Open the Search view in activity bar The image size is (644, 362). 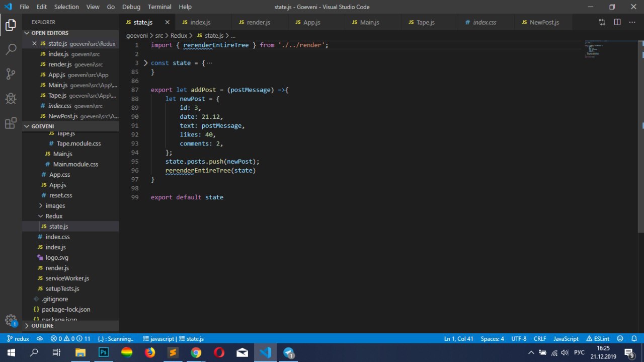click(11, 49)
